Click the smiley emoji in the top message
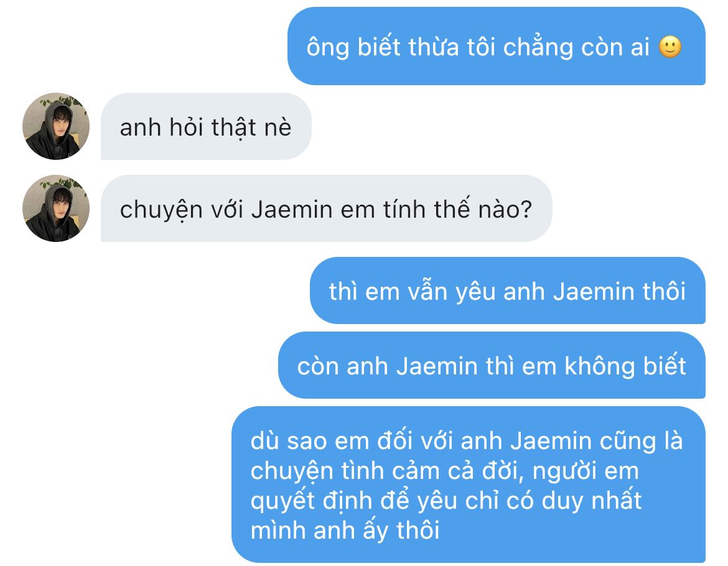Viewport: 728px width, 566px height. click(670, 47)
